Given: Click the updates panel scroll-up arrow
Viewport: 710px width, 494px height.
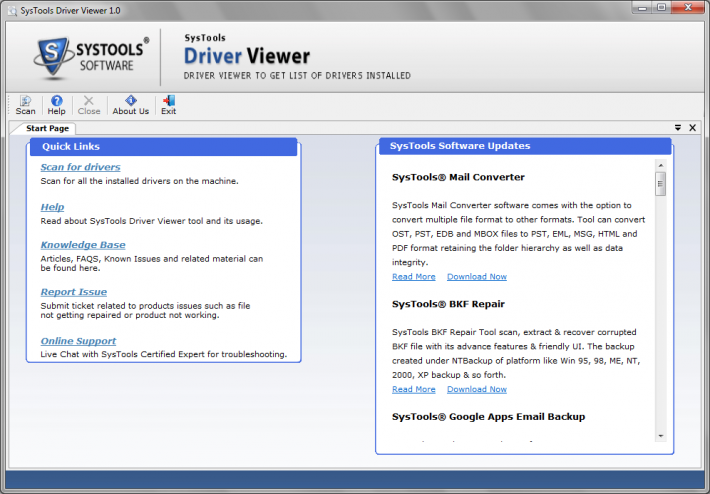Looking at the screenshot, I should pos(661,166).
